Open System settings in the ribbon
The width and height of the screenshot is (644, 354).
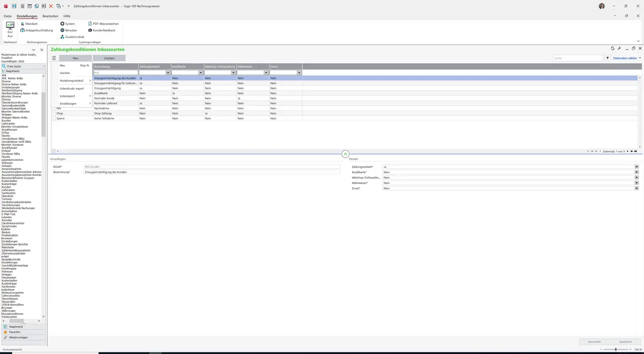pyautogui.click(x=68, y=24)
